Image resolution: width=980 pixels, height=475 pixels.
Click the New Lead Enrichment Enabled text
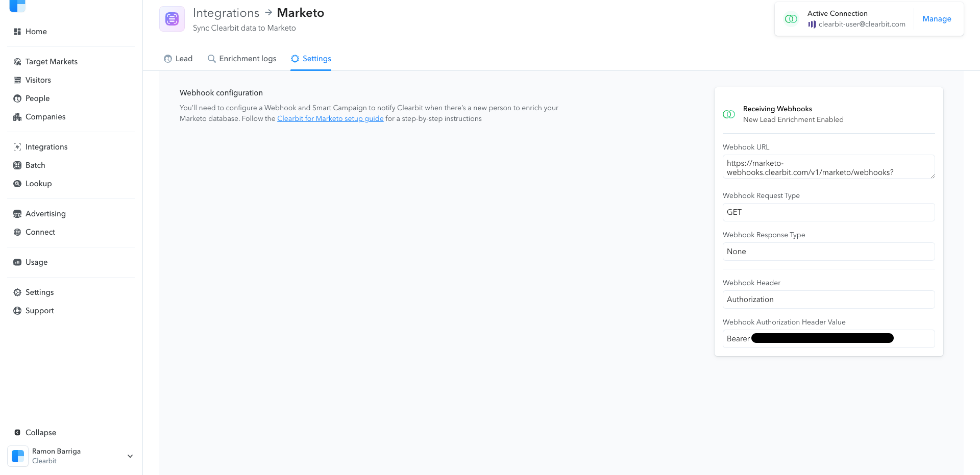pos(793,120)
